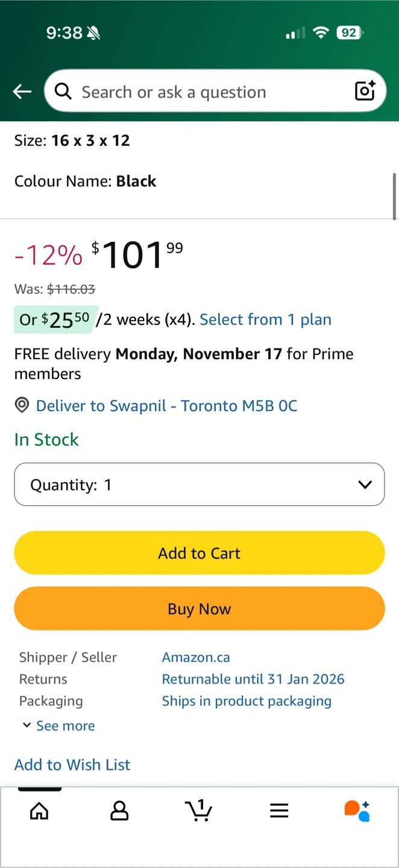
Task: Tap the Quantity dropdown chevron arrow
Action: click(365, 485)
